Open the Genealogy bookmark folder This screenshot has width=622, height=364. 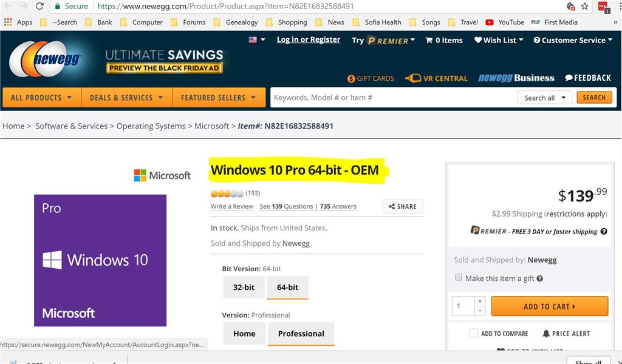pyautogui.click(x=236, y=22)
